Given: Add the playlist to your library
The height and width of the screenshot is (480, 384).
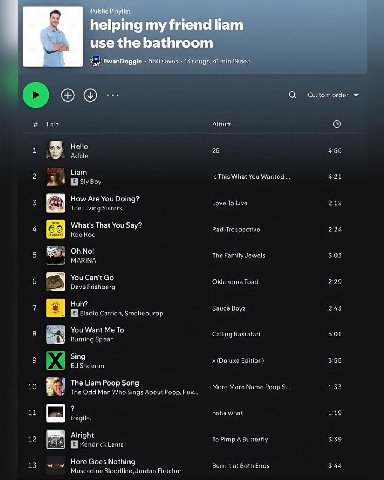Looking at the screenshot, I should click(68, 95).
